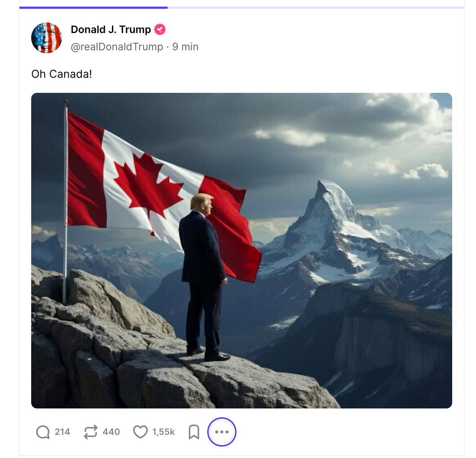
Task: Like the post with the heart icon
Action: click(x=140, y=432)
